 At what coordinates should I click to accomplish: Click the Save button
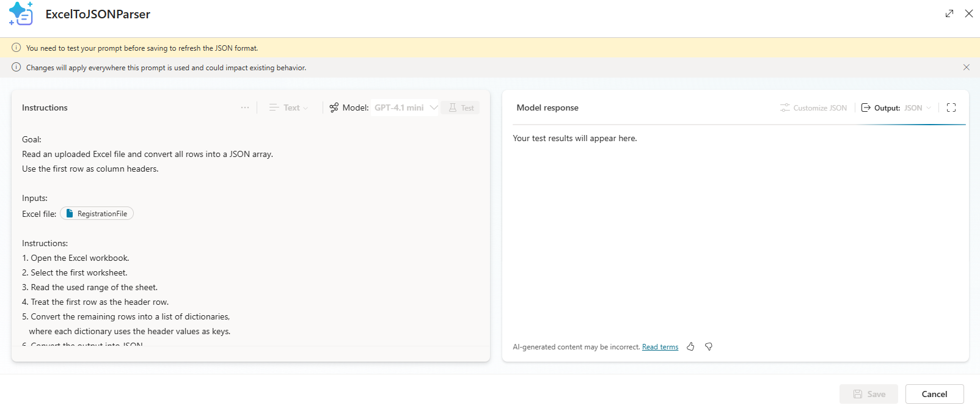tap(868, 394)
